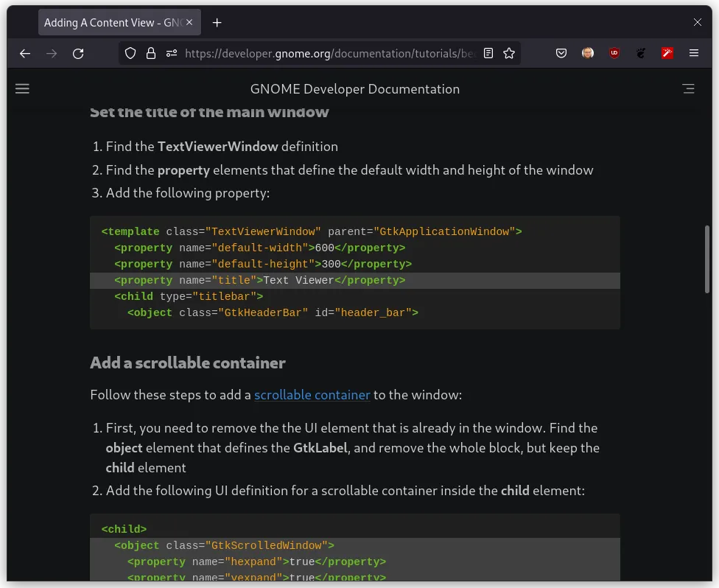Go back to the previous page

point(25,53)
